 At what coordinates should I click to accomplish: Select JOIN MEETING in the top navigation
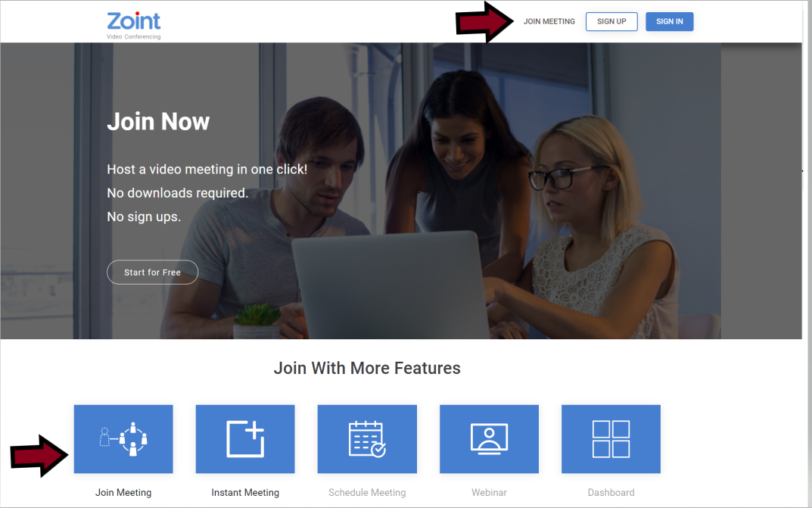tap(549, 22)
